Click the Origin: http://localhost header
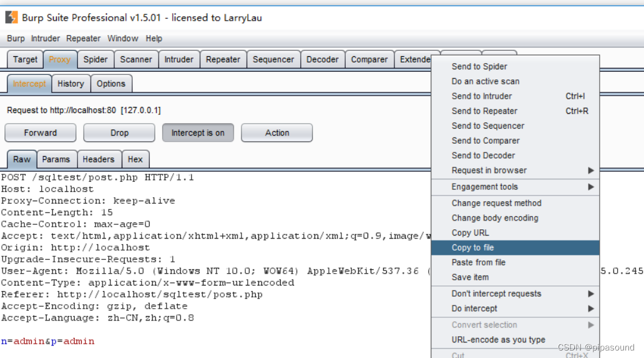This screenshot has width=644, height=358. click(76, 248)
